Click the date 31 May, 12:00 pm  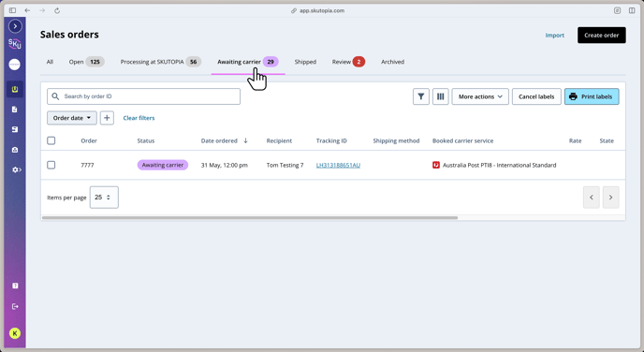tap(225, 165)
